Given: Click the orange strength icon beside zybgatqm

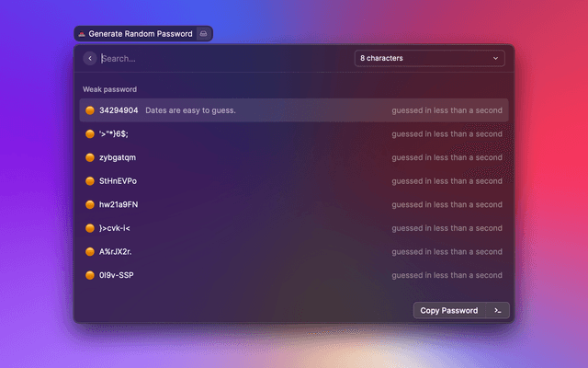Looking at the screenshot, I should point(90,157).
